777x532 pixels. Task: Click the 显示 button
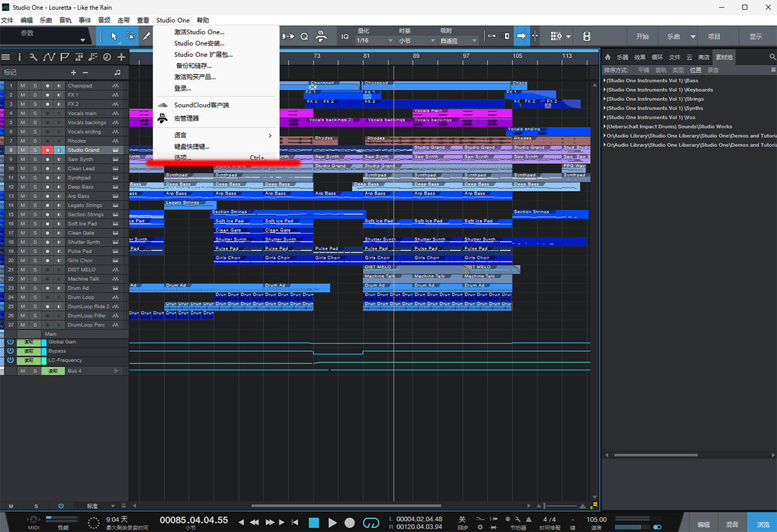[756, 37]
